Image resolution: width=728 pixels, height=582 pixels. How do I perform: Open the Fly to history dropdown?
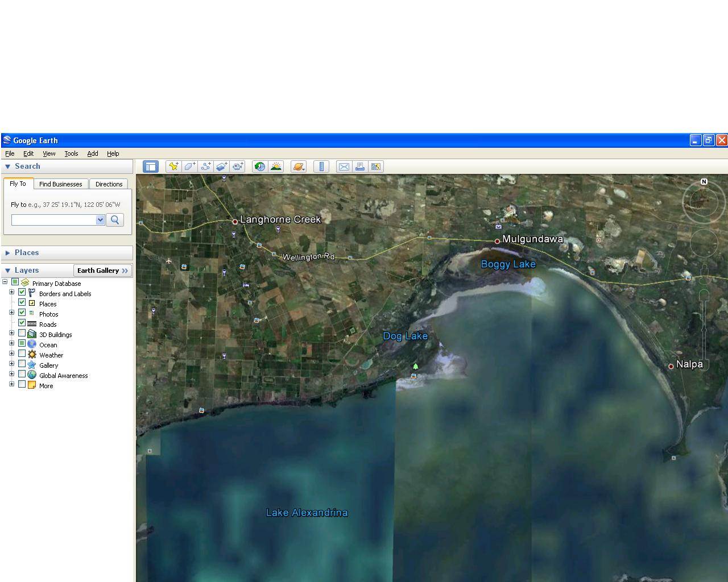point(100,220)
